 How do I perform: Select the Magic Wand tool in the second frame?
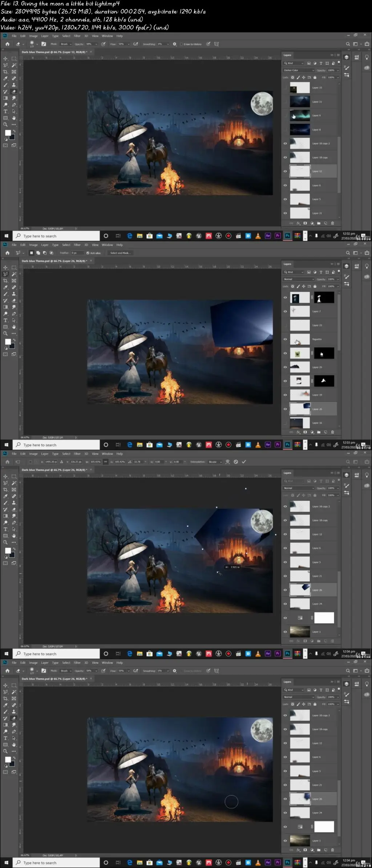pyautogui.click(x=14, y=274)
